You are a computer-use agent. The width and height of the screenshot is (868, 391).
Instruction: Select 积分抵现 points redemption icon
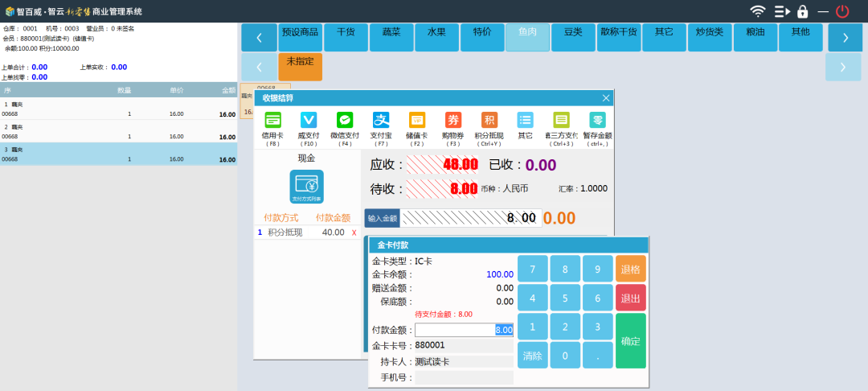click(489, 121)
